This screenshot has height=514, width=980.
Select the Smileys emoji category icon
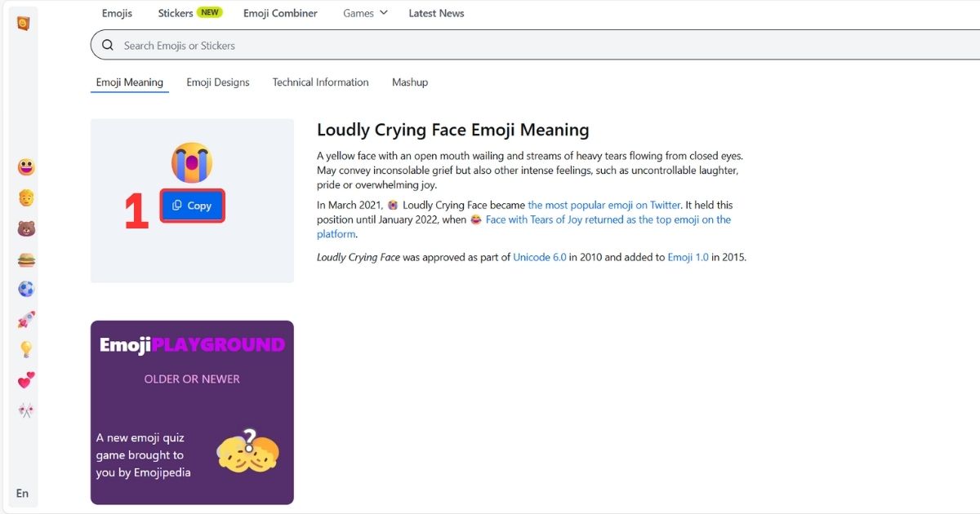click(x=24, y=166)
